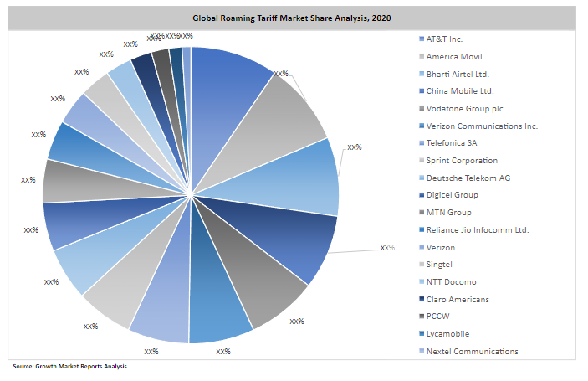
Task: Click the China Mobile Ltd. legend swatch
Action: 422,91
